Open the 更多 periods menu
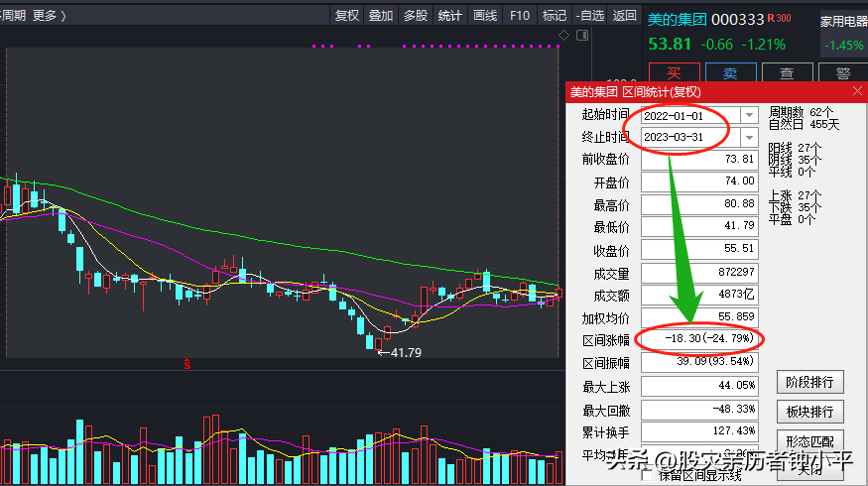The height and width of the screenshot is (486, 868). point(49,16)
